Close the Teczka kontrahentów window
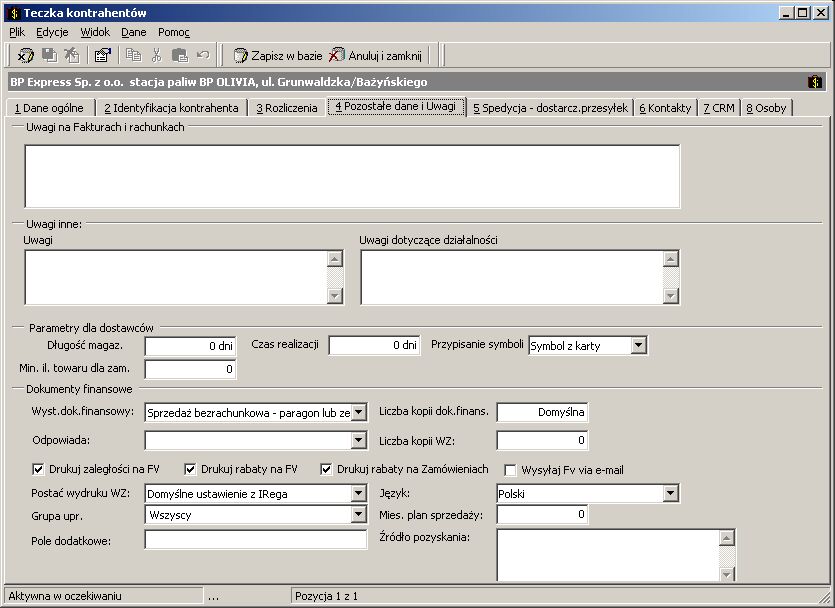This screenshot has height=608, width=835. [x=821, y=13]
